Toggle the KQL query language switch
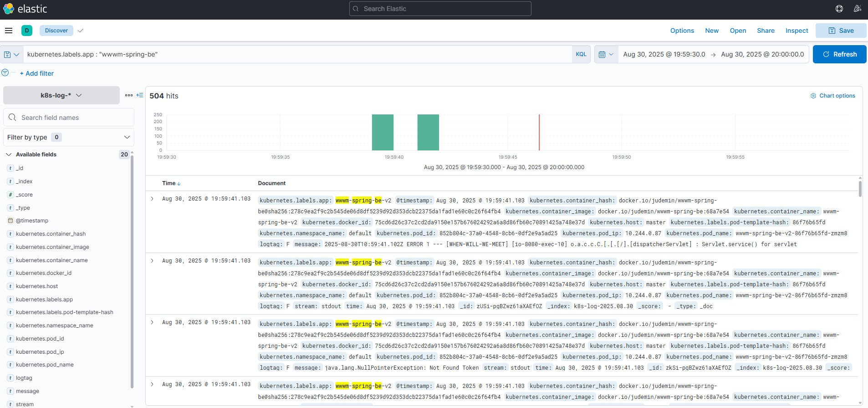The width and height of the screenshot is (868, 408). 581,54
